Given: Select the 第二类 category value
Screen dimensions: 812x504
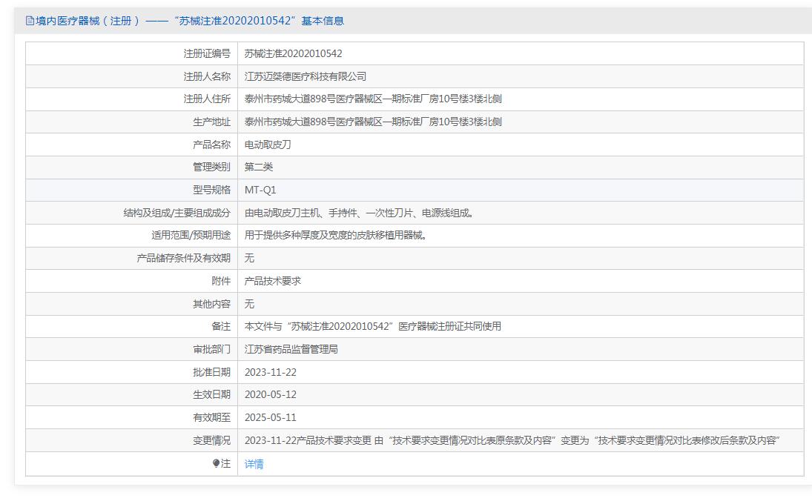Looking at the screenshot, I should 258,167.
